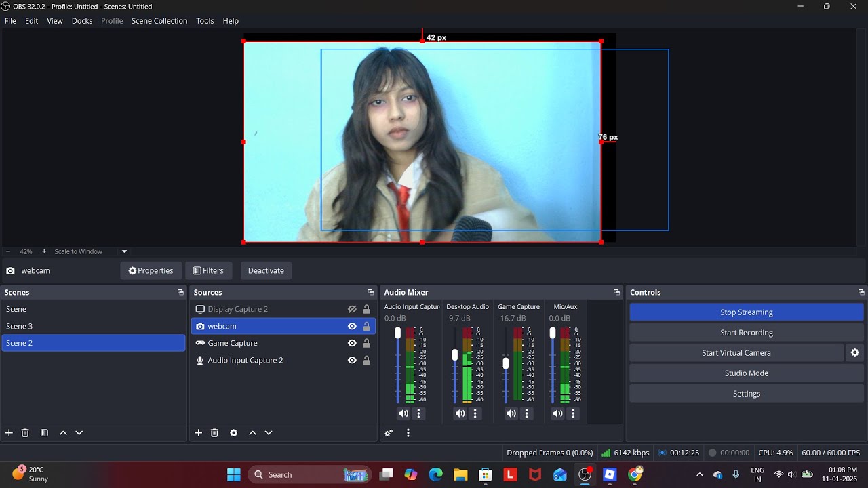Viewport: 868px width, 488px height.
Task: Move scene down arrow in Scenes dock
Action: pos(79,433)
